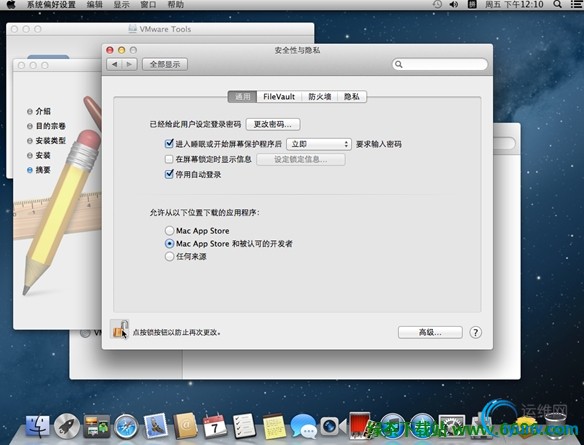Click the System Preferences search field
Screen dimensions: 584x445
440,64
